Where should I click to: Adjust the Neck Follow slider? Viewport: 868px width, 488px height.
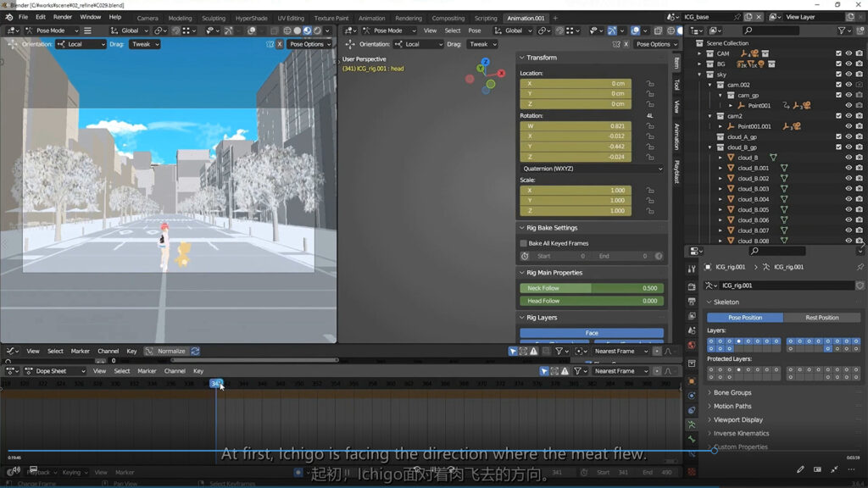pyautogui.click(x=592, y=288)
